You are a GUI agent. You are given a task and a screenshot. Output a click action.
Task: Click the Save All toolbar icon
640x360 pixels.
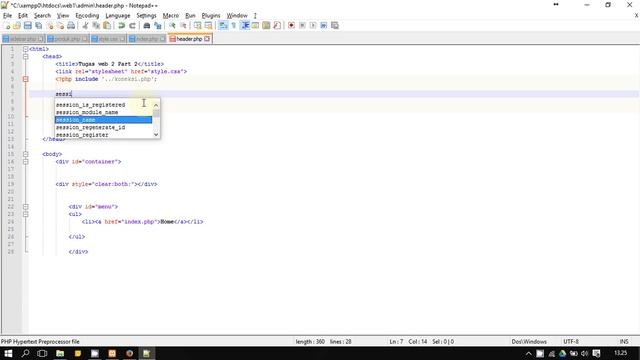coord(39,26)
